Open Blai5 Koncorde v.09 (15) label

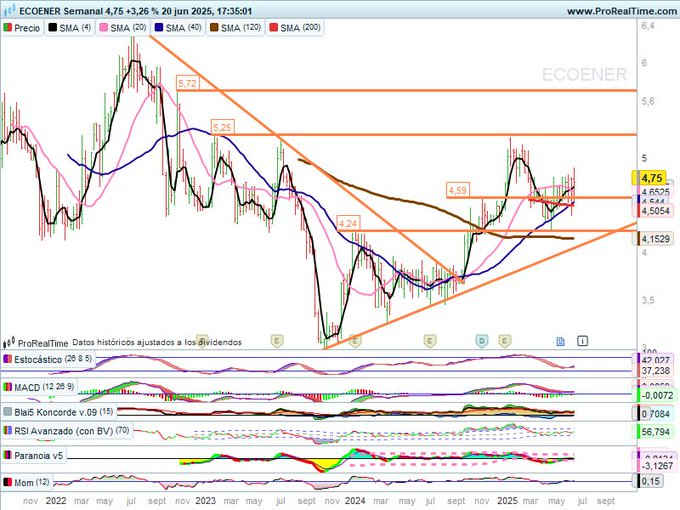(64, 412)
